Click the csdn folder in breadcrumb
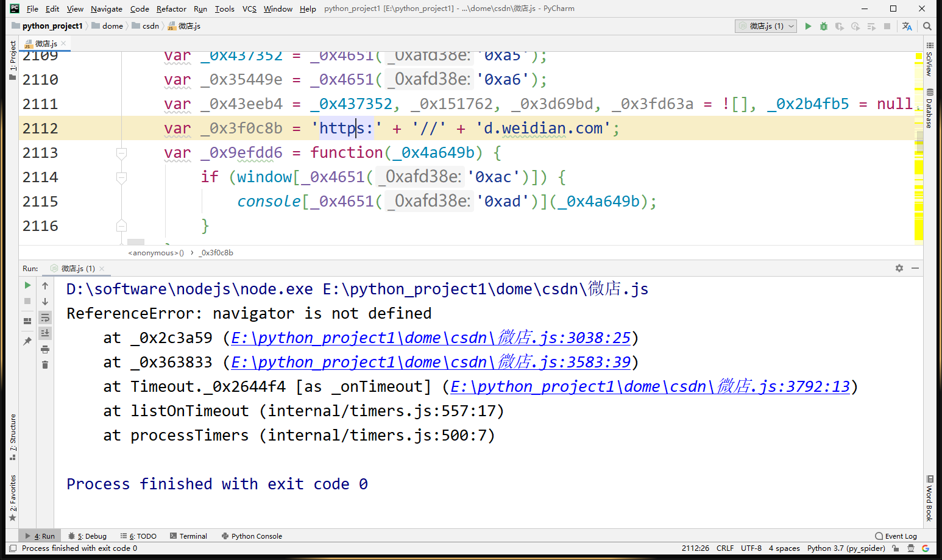 tap(146, 26)
